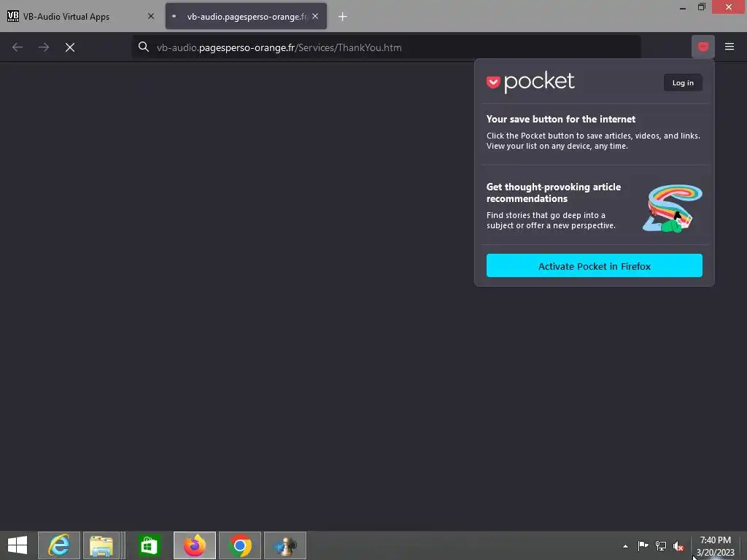Go back one page

[18, 47]
